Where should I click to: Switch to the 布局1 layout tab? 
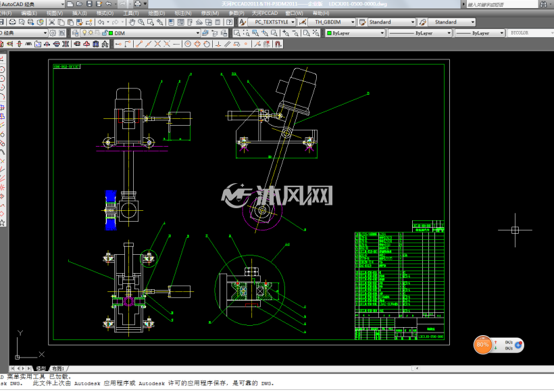pyautogui.click(x=58, y=368)
